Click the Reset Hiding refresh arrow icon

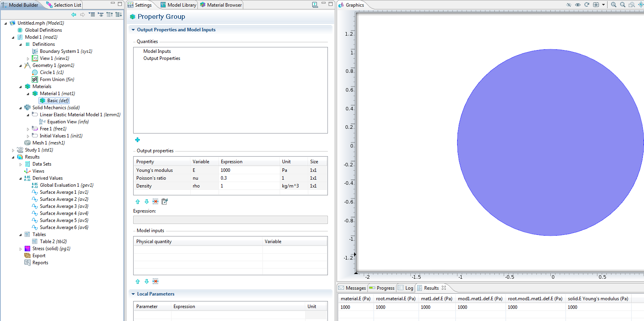click(x=587, y=5)
